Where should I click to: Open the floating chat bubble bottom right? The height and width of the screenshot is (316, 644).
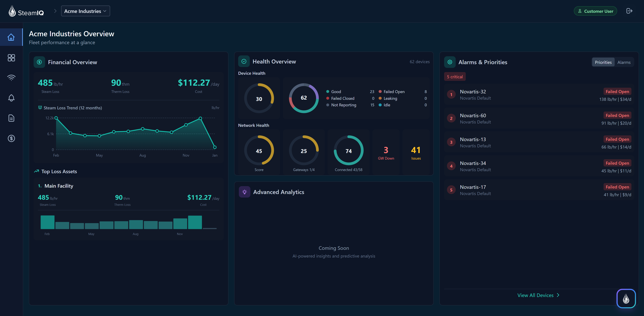[626, 298]
